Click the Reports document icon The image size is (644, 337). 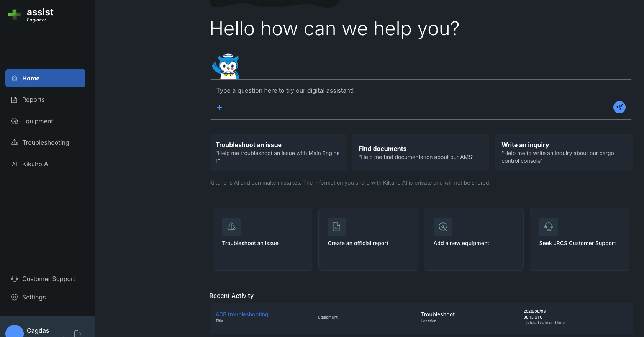15,100
